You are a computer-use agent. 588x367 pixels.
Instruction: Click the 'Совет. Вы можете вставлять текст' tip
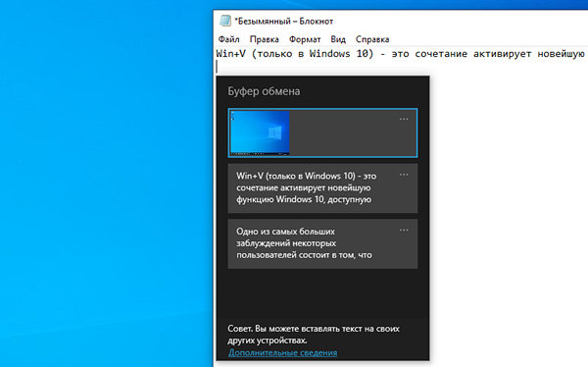pyautogui.click(x=314, y=335)
